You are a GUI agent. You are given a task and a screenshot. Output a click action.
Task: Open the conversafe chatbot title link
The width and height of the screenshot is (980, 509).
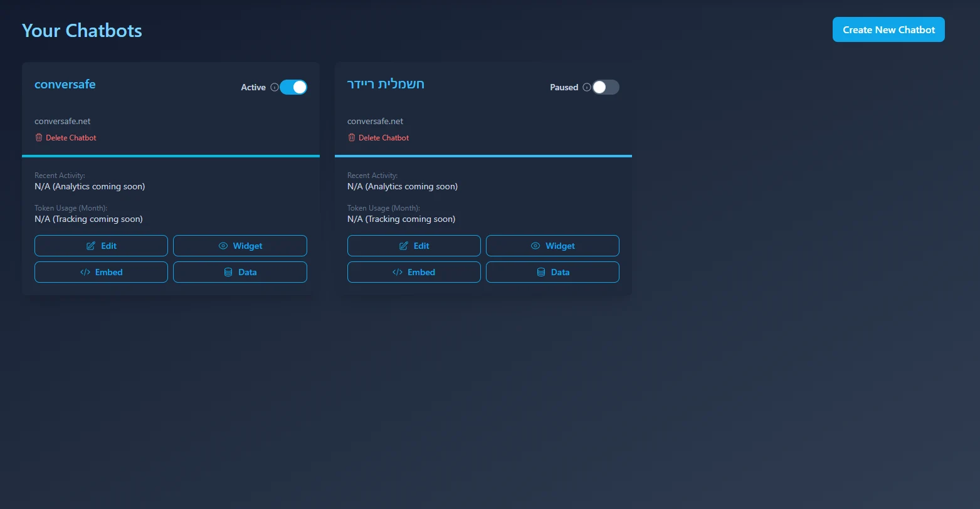(65, 84)
